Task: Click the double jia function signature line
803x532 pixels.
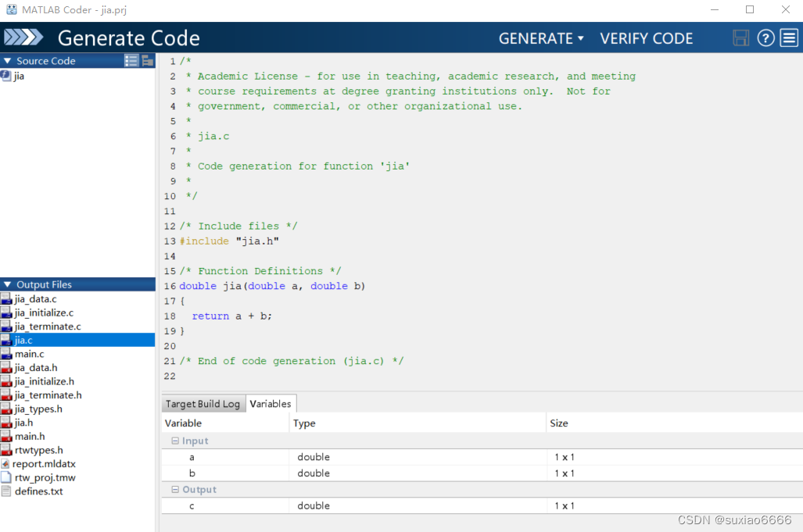Action: click(272, 286)
